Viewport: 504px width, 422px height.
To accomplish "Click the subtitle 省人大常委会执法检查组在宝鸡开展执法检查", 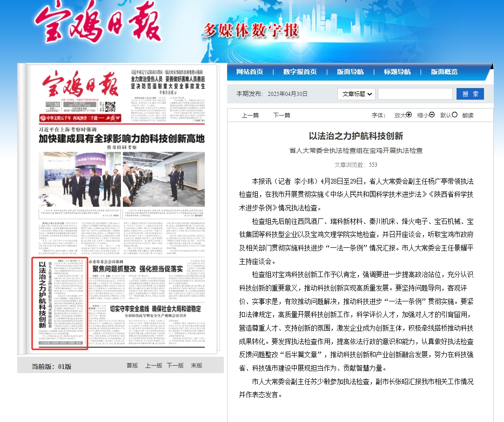I will [x=356, y=150].
